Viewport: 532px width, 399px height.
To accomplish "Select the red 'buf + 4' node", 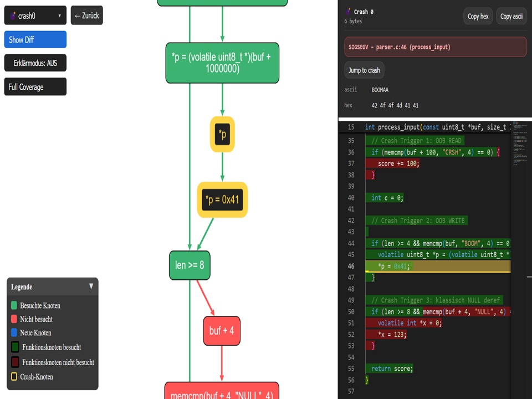I will click(x=222, y=330).
